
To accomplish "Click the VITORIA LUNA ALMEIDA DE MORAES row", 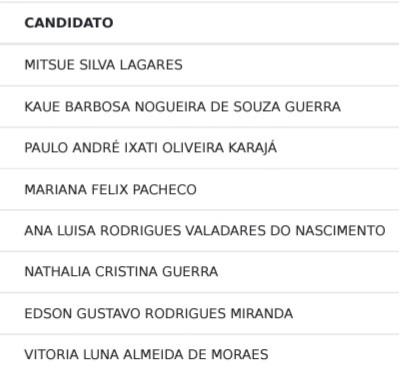I will [x=199, y=354].
